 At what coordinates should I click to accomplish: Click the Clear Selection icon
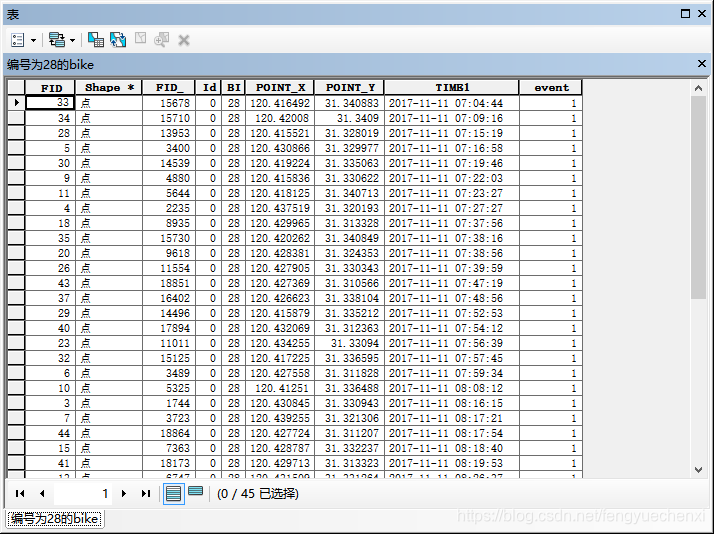coord(140,38)
